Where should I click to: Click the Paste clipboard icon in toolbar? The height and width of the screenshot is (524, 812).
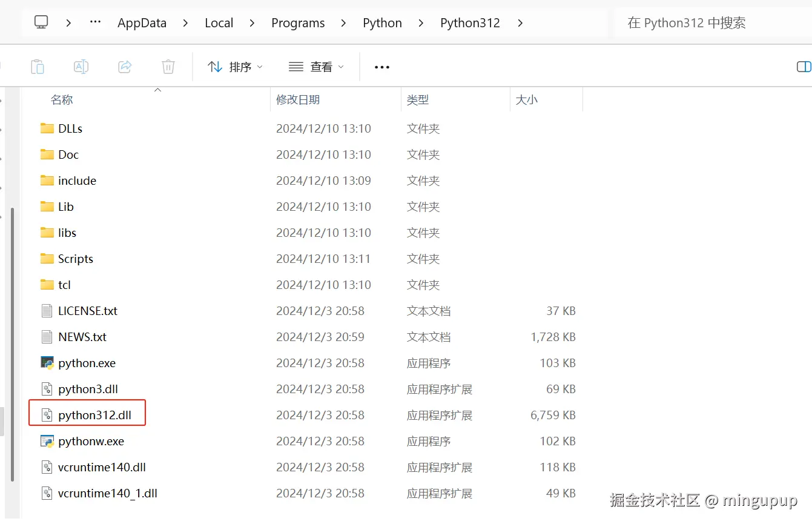(x=38, y=67)
